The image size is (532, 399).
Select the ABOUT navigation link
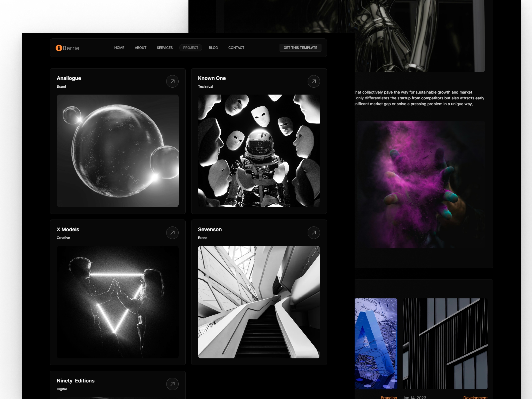(x=140, y=48)
